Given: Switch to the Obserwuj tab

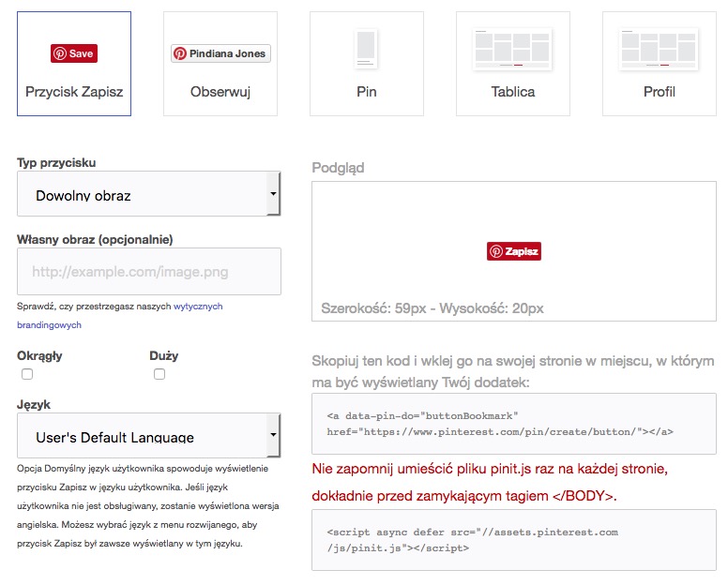Looking at the screenshot, I should click(x=220, y=92).
